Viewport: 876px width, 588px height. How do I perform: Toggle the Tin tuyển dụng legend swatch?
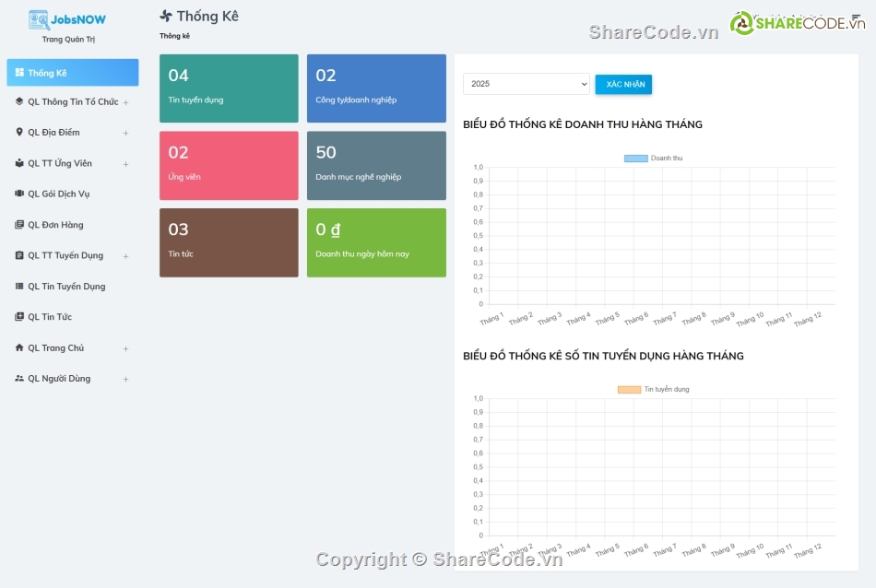coord(629,389)
